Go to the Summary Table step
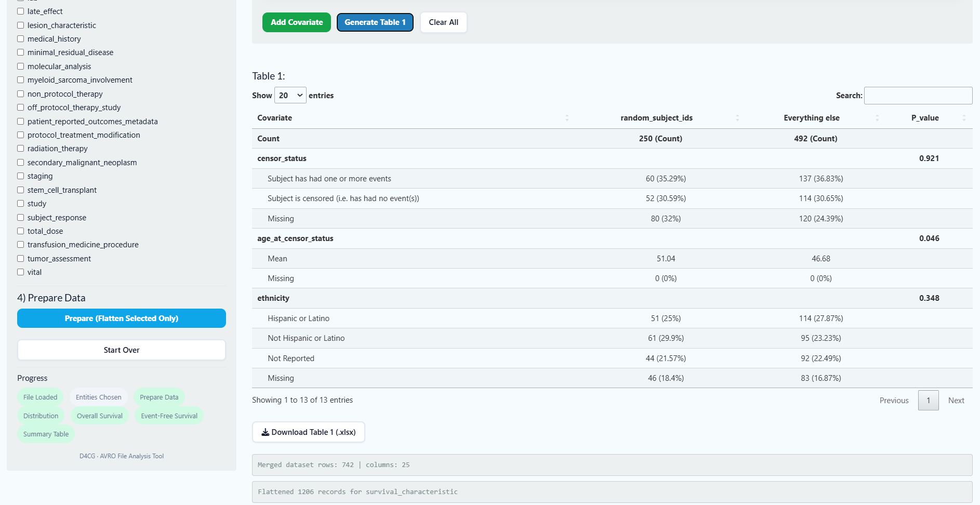Image resolution: width=980 pixels, height=505 pixels. point(46,434)
